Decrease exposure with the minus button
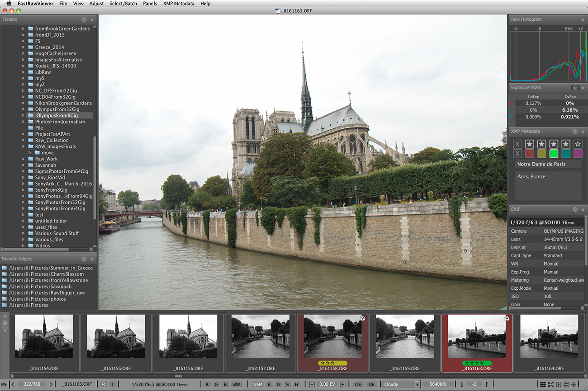This screenshot has height=391, width=588. [312, 384]
